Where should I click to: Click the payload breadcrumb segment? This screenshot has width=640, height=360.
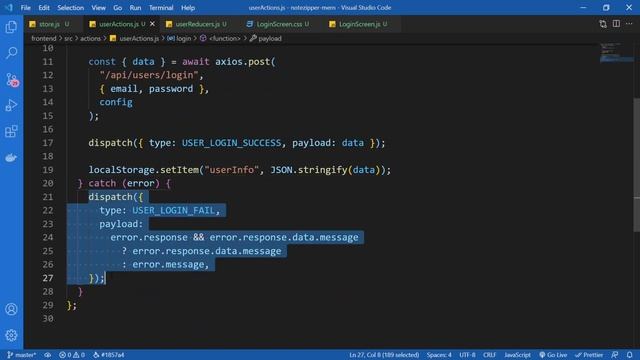(x=266, y=38)
